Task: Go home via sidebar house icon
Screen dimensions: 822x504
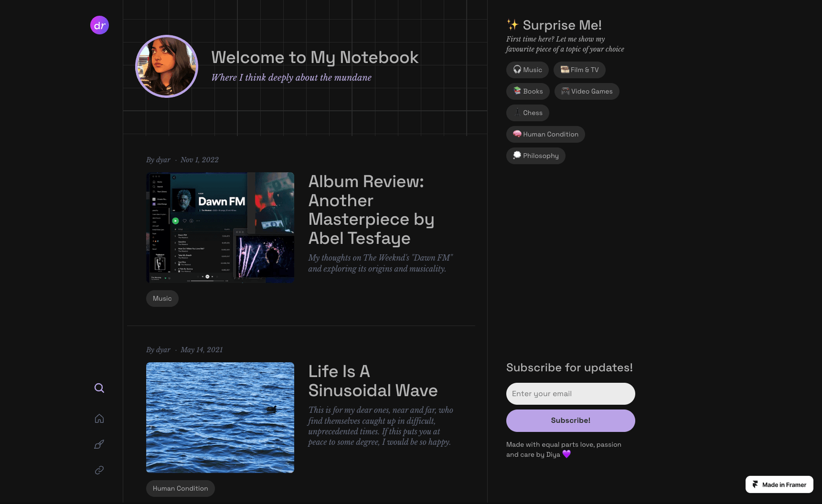Action: point(99,419)
